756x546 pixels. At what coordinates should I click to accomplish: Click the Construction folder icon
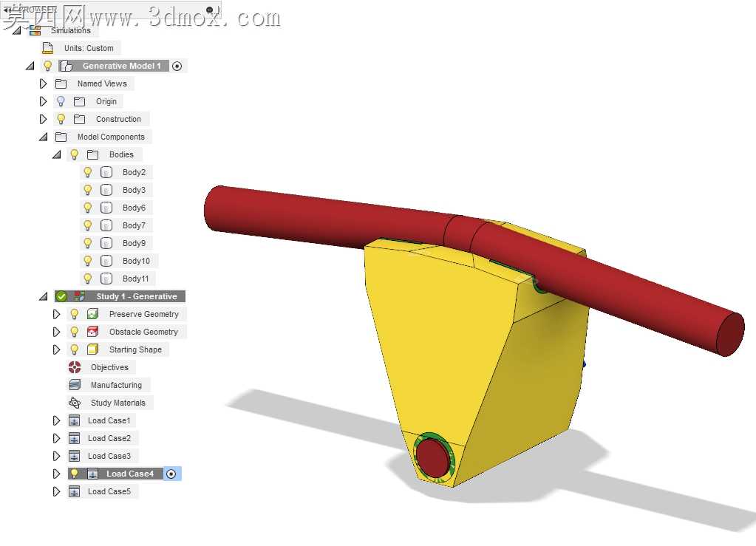click(x=80, y=119)
